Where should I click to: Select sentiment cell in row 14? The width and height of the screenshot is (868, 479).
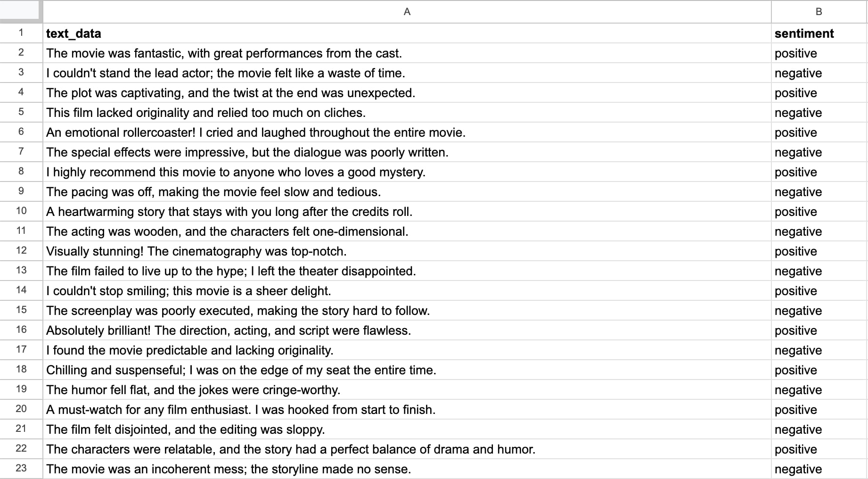click(819, 291)
